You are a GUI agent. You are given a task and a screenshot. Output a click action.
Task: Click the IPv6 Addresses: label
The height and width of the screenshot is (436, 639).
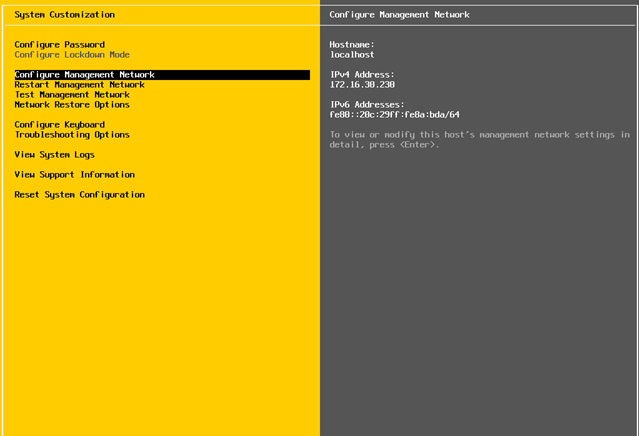pyautogui.click(x=367, y=105)
